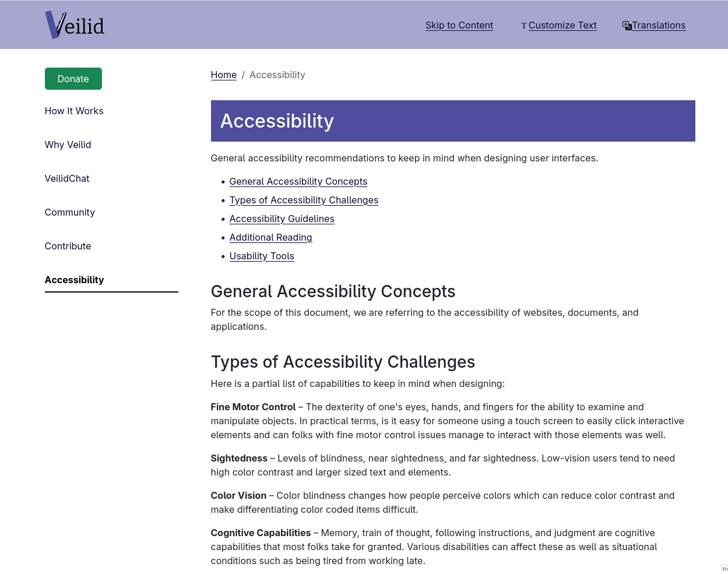Open the Accessibility Guidelines anchor link
This screenshot has height=574, width=728.
tap(282, 219)
